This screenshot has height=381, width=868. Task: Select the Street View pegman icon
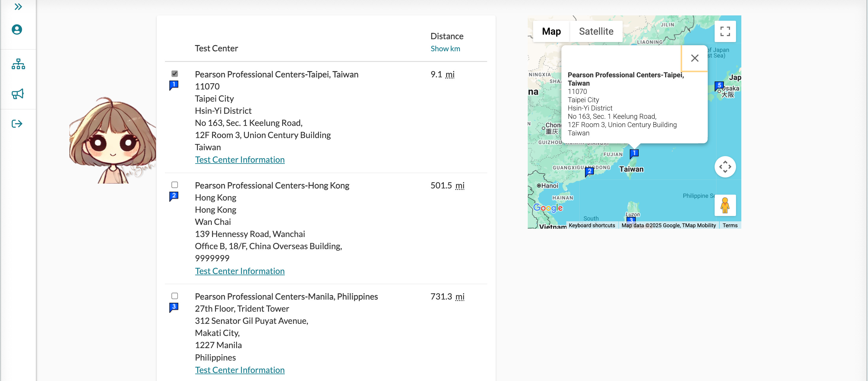point(725,205)
